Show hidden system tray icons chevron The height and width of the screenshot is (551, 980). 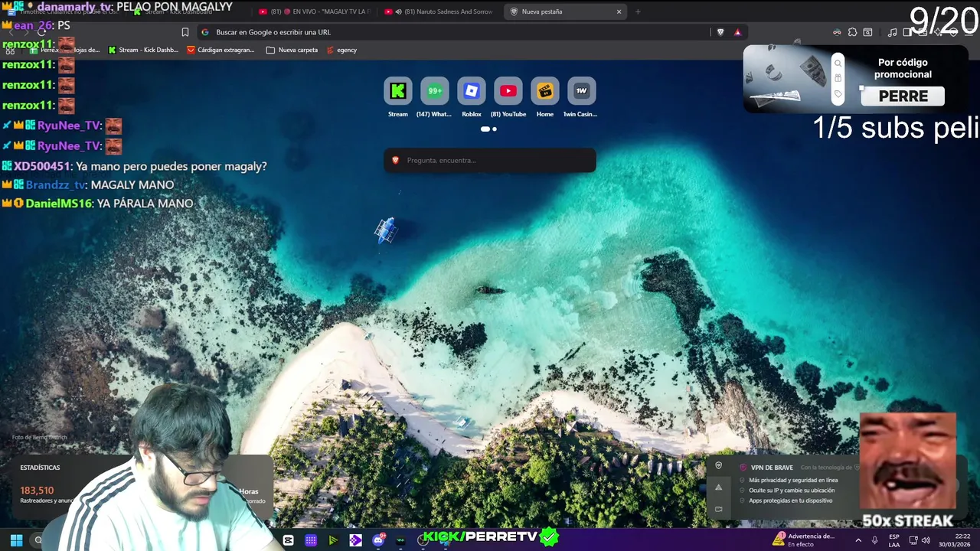tap(858, 540)
